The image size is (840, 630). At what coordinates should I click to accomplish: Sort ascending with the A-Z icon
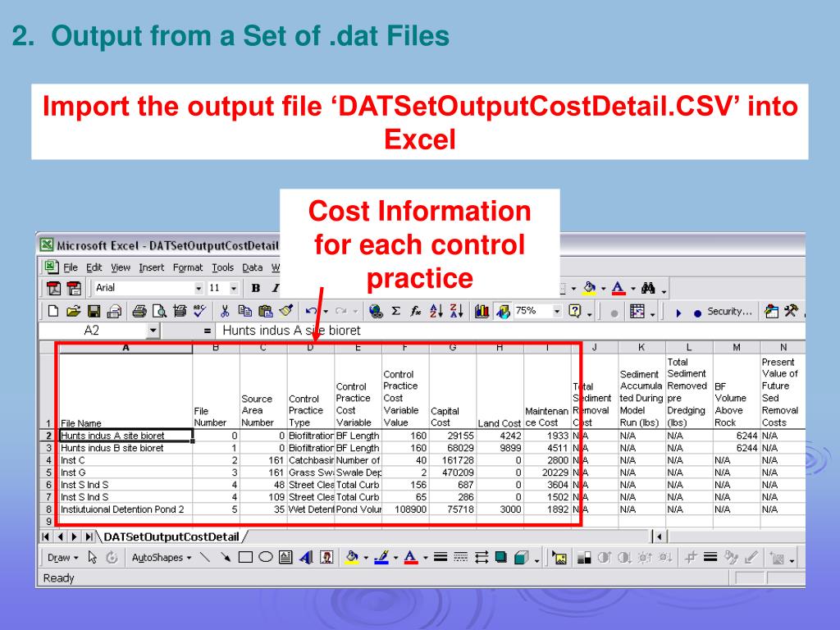436,311
